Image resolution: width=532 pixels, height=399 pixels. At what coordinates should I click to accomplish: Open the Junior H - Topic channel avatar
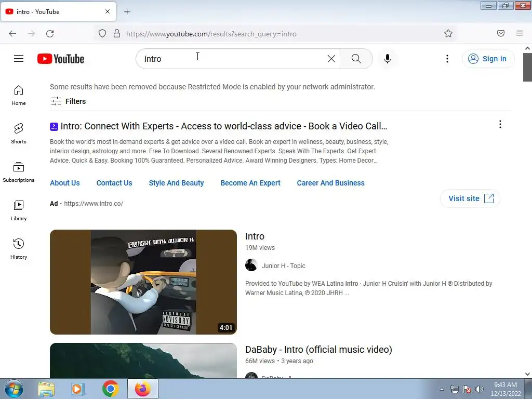[251, 265]
